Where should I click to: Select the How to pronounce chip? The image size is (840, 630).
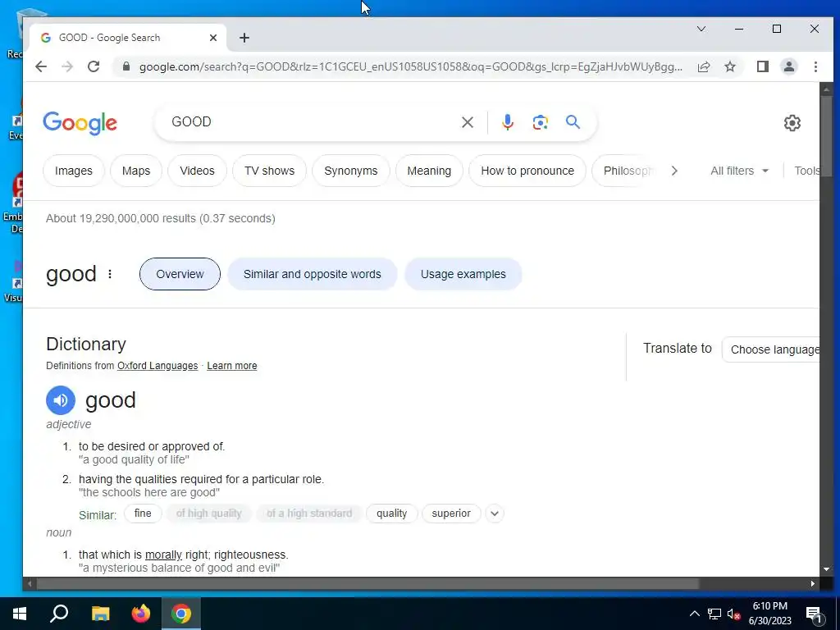click(x=527, y=171)
